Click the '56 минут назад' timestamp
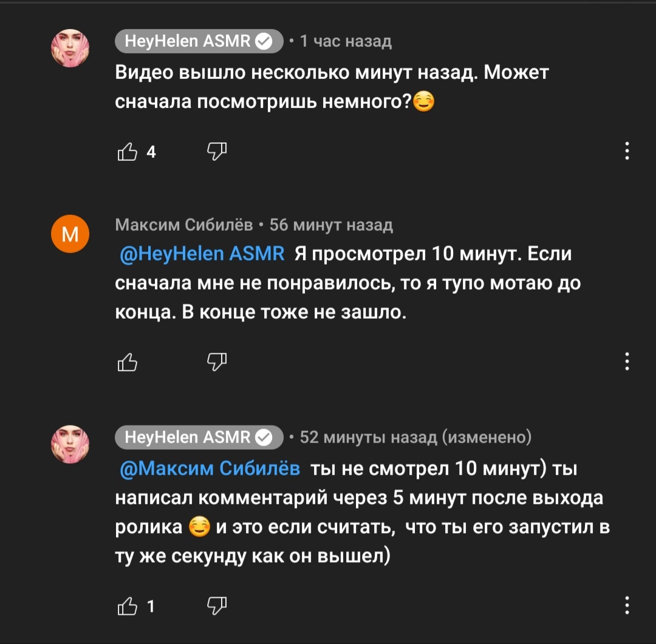The height and width of the screenshot is (644, 656). 331,225
